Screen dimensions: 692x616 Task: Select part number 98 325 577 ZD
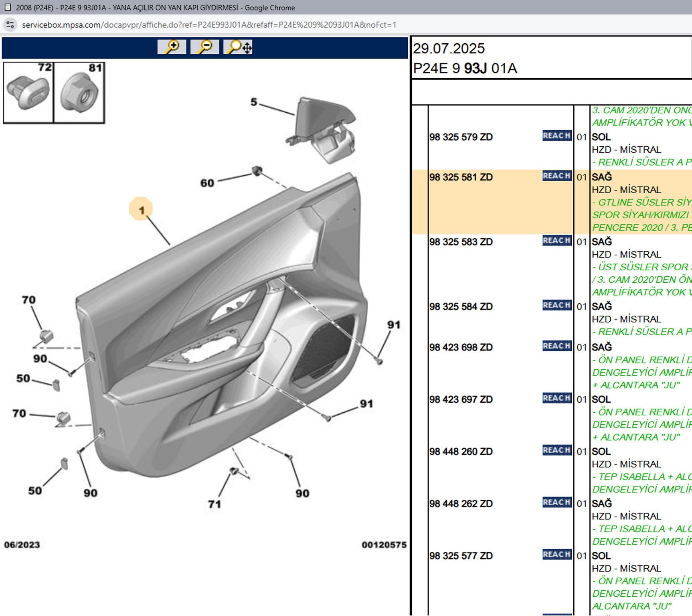tap(461, 556)
